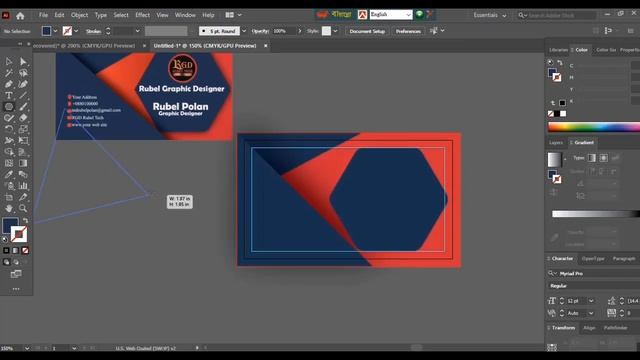Select the Type tool

(x=9, y=96)
